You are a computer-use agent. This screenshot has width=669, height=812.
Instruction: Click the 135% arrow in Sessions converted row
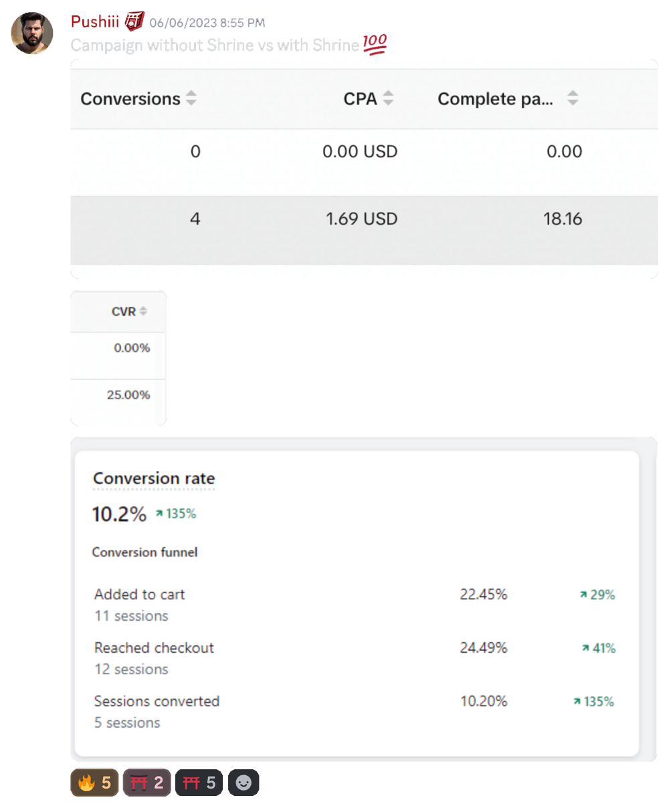577,702
